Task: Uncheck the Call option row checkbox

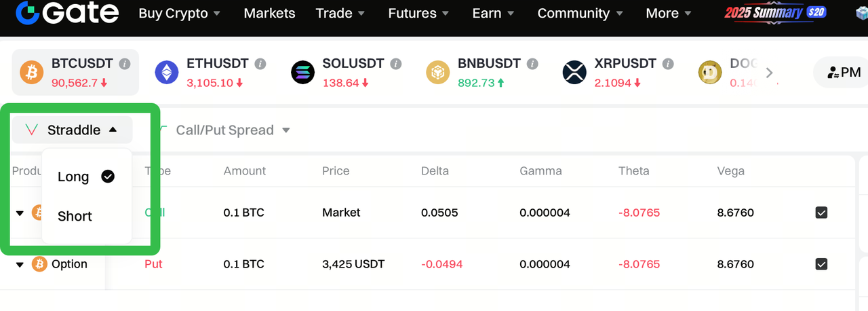Action: coord(821,213)
